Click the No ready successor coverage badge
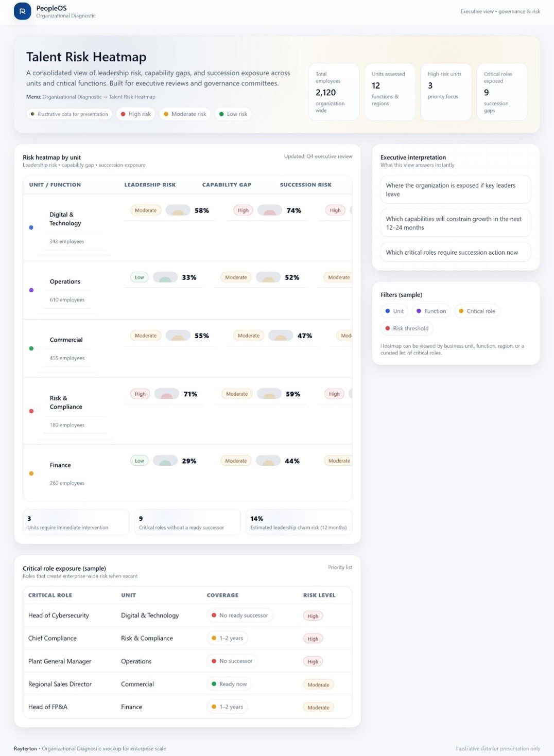This screenshot has width=554, height=756. tap(239, 616)
